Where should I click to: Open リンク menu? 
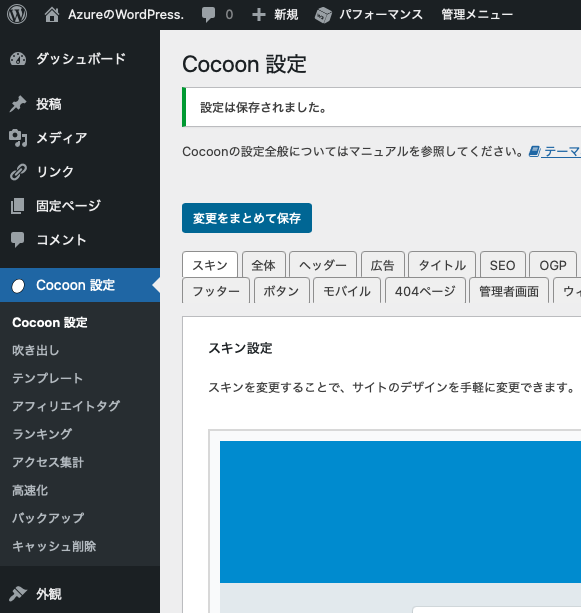pos(55,172)
